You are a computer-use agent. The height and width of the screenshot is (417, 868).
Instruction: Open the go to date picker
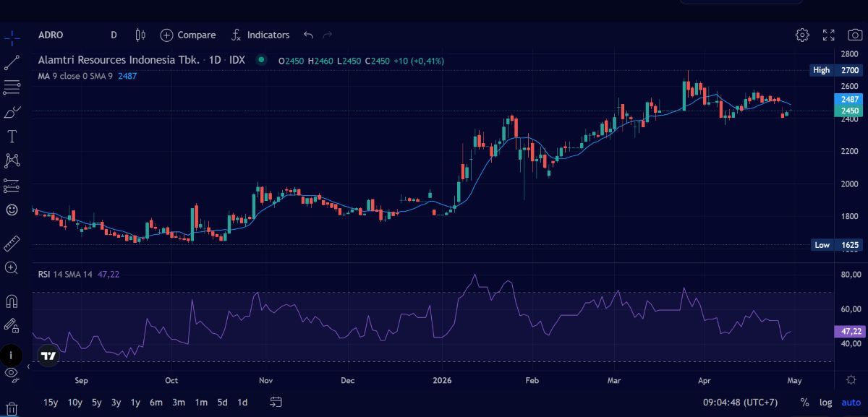coord(276,402)
